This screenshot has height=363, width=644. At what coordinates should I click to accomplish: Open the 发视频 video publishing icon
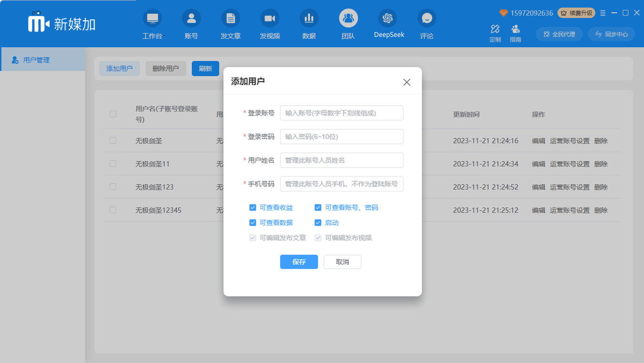(270, 19)
